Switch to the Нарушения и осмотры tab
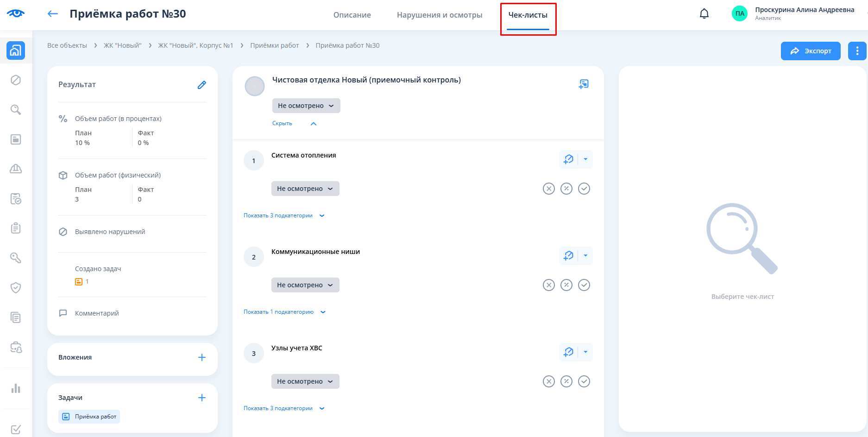This screenshot has height=437, width=868. coord(439,15)
